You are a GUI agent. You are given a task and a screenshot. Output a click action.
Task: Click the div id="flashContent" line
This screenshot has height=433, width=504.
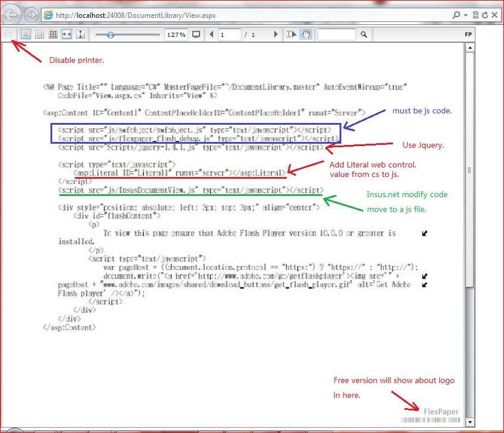(x=117, y=216)
